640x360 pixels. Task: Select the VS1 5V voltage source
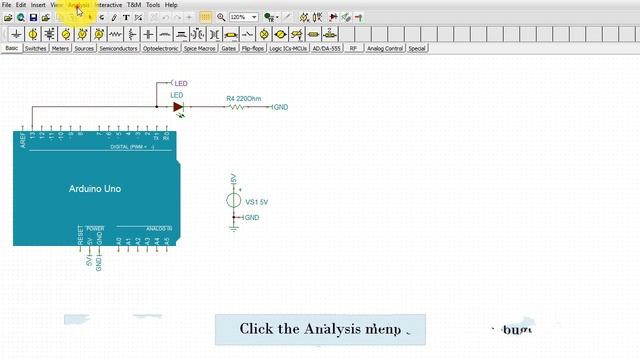pyautogui.click(x=233, y=200)
